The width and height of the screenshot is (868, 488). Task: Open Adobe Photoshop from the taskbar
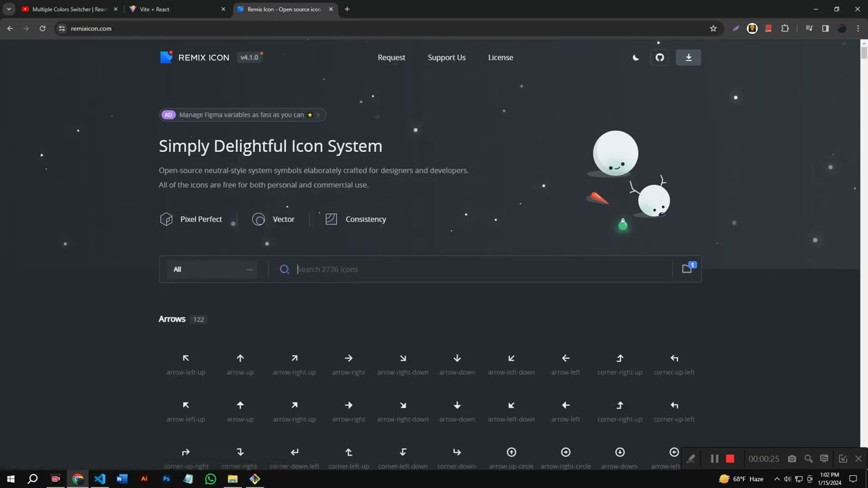[x=166, y=479]
